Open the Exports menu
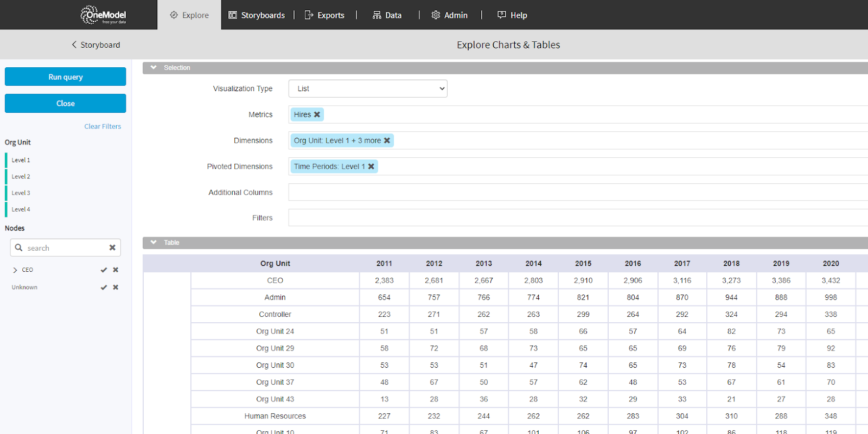Viewport: 868px width, 434px height. [324, 15]
